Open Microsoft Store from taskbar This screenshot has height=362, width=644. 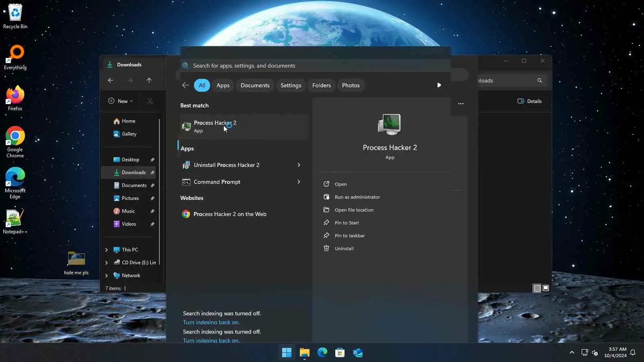(x=340, y=353)
